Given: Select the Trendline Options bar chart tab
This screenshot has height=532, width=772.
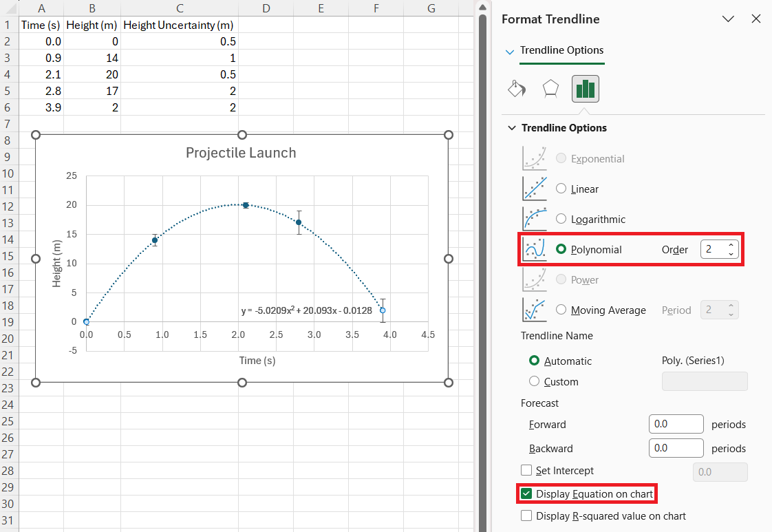Looking at the screenshot, I should [x=586, y=89].
